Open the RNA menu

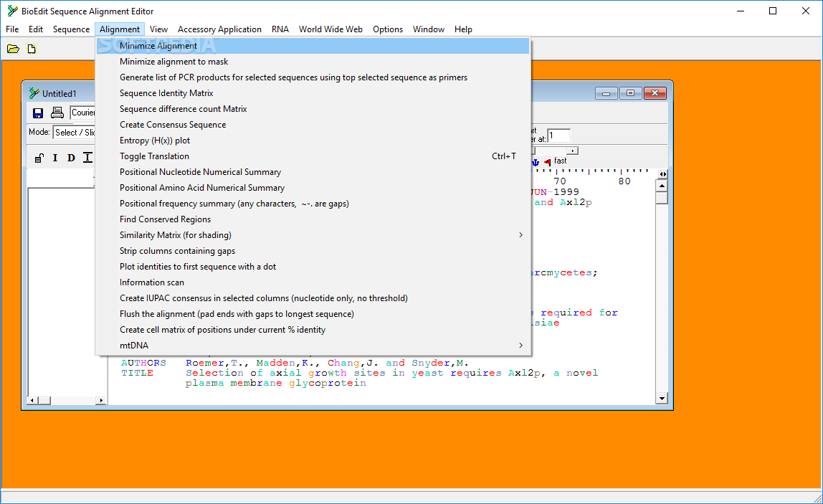point(280,29)
